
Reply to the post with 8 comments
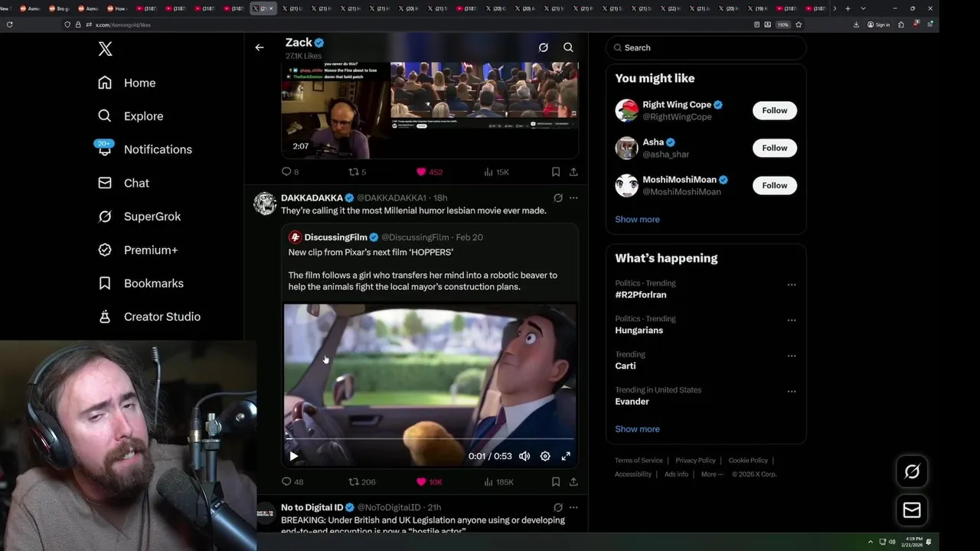(290, 172)
